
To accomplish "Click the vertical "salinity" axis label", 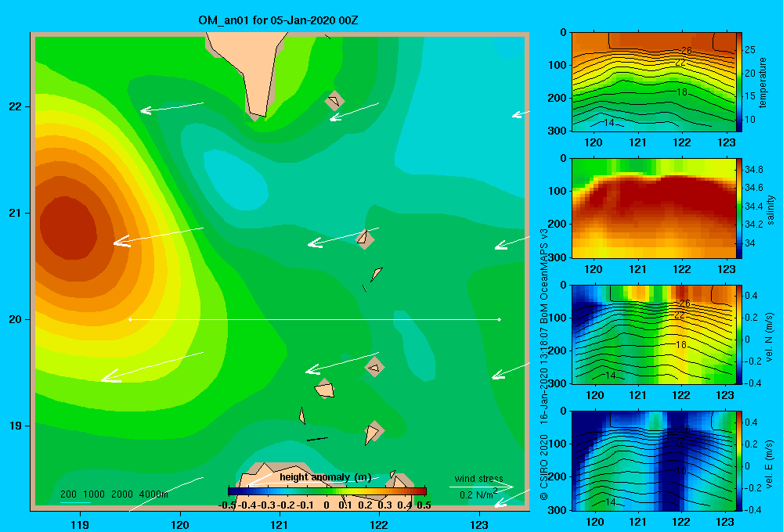I will 770,209.
